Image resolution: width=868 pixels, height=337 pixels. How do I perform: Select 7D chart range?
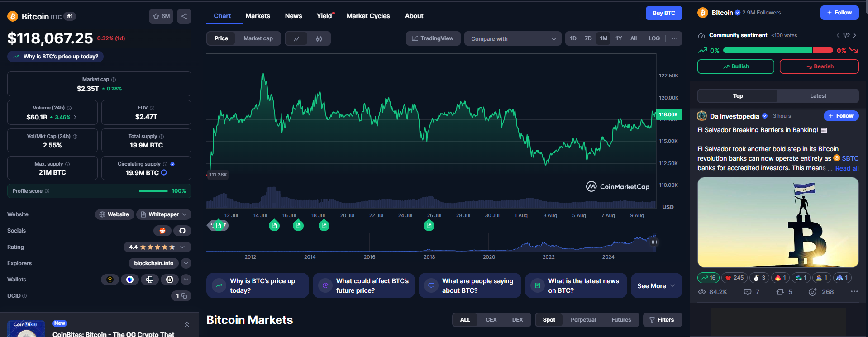588,38
